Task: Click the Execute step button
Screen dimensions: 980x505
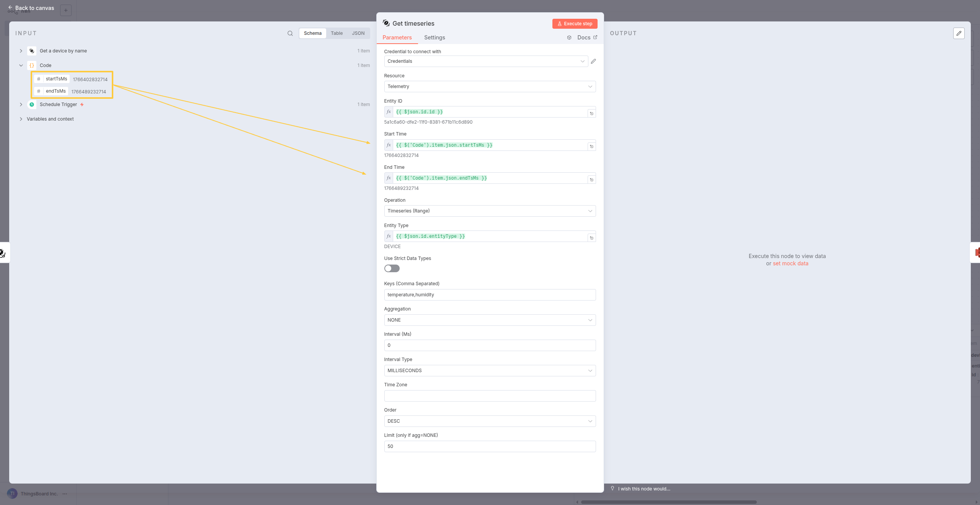Action: 575,24
